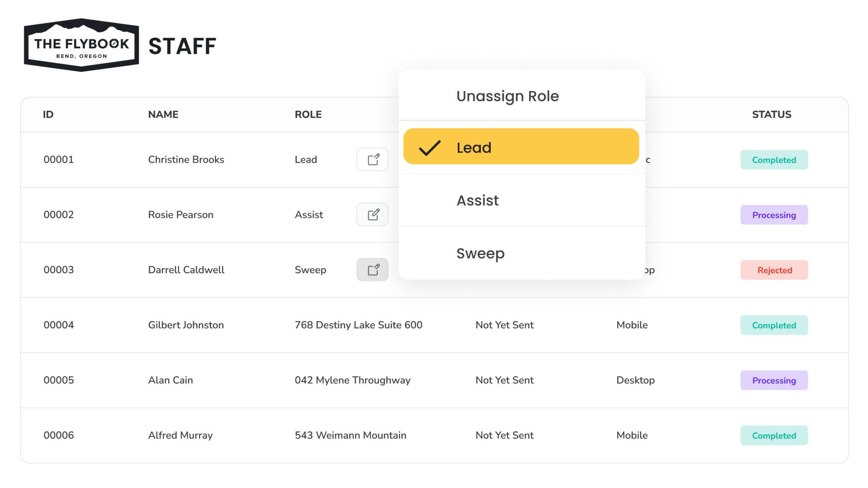Image resolution: width=868 pixels, height=488 pixels.
Task: Click the NAME column header
Action: (163, 114)
